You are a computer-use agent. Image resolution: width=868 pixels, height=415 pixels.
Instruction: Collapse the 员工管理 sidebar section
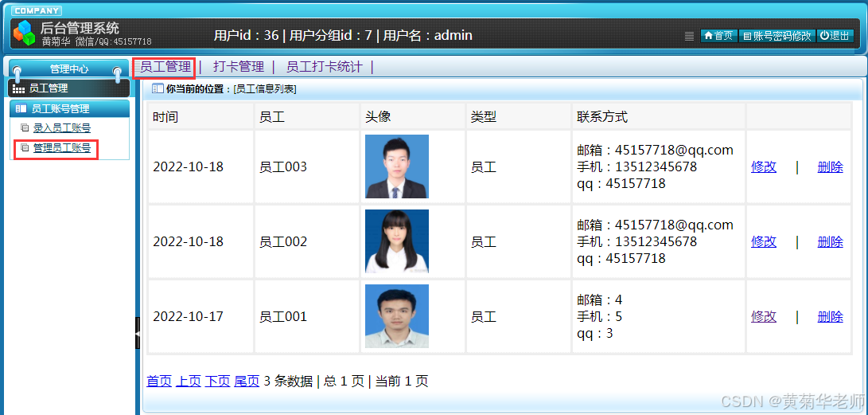(x=69, y=88)
